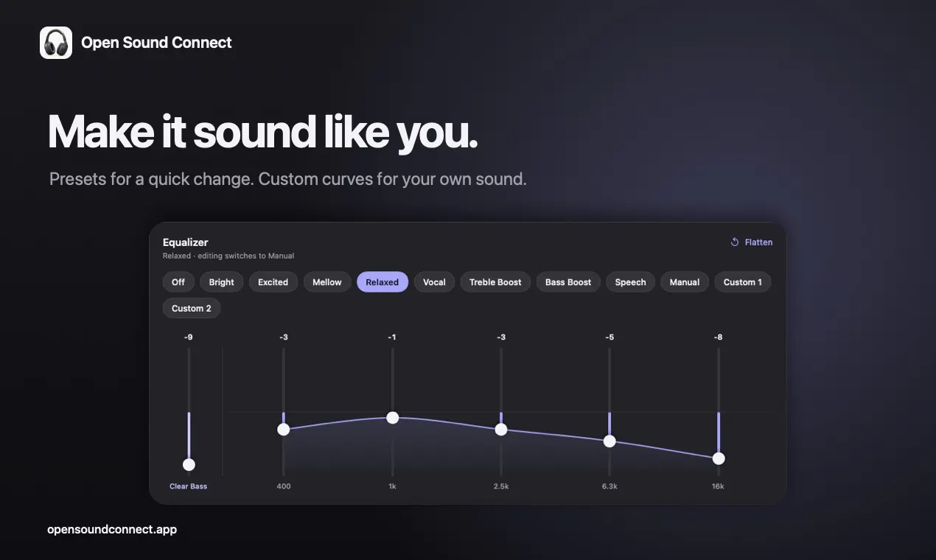Click the Flatten button text

pyautogui.click(x=758, y=242)
